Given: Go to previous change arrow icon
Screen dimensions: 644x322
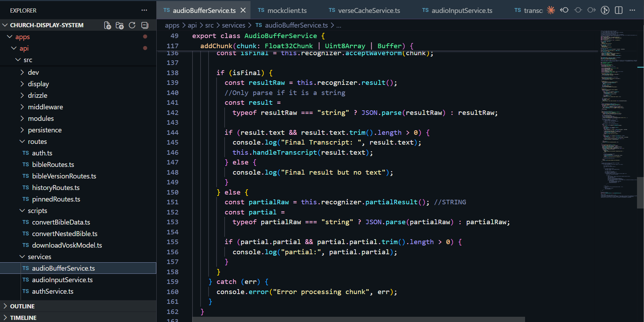Looking at the screenshot, I should tap(564, 10).
